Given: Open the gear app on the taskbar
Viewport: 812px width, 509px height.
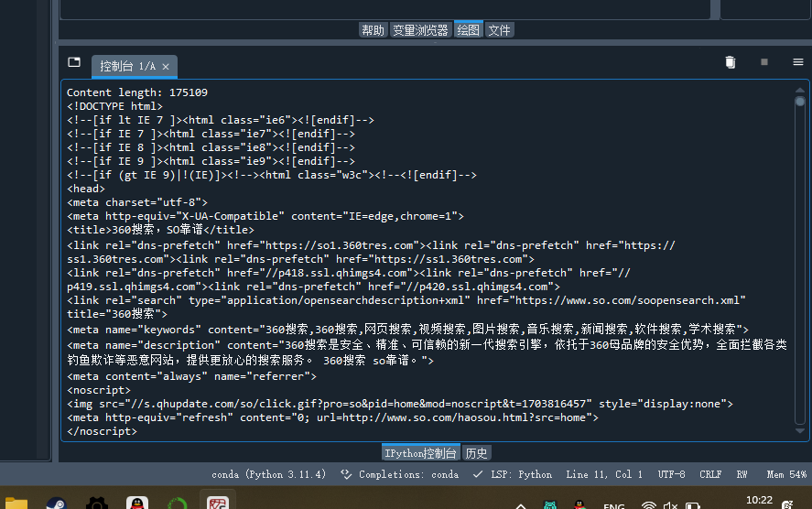Looking at the screenshot, I should 97,504.
